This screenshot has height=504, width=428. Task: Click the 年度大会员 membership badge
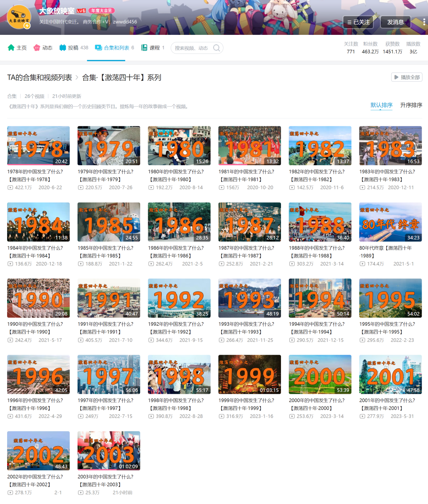[101, 11]
